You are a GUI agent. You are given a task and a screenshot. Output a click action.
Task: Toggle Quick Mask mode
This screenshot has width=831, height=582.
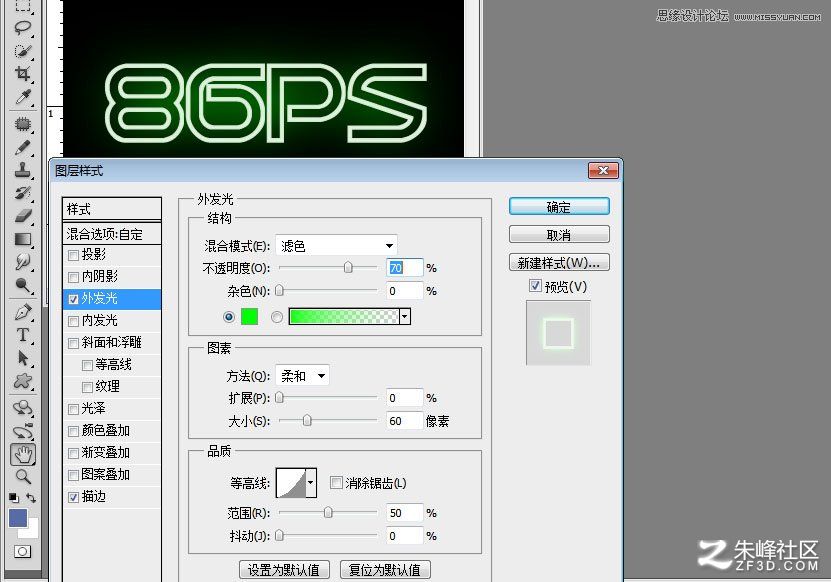(22, 551)
